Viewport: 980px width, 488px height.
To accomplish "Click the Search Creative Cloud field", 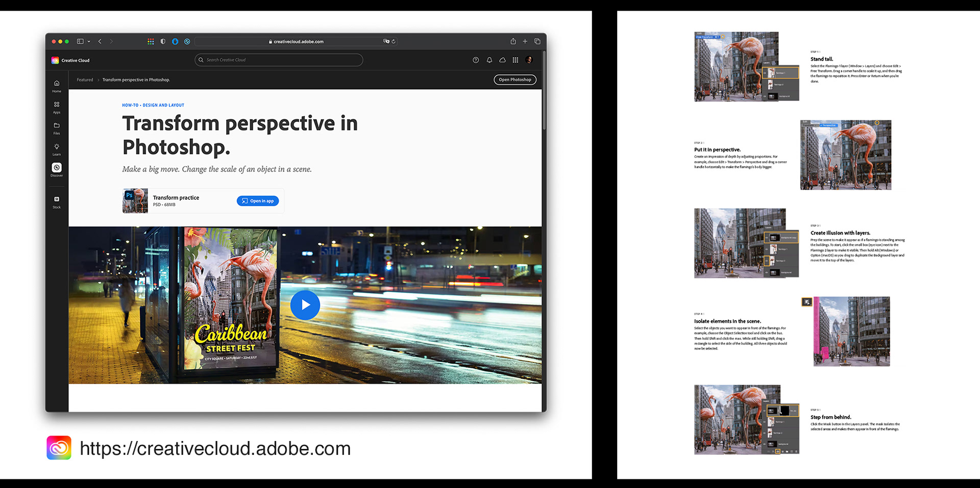I will [279, 60].
